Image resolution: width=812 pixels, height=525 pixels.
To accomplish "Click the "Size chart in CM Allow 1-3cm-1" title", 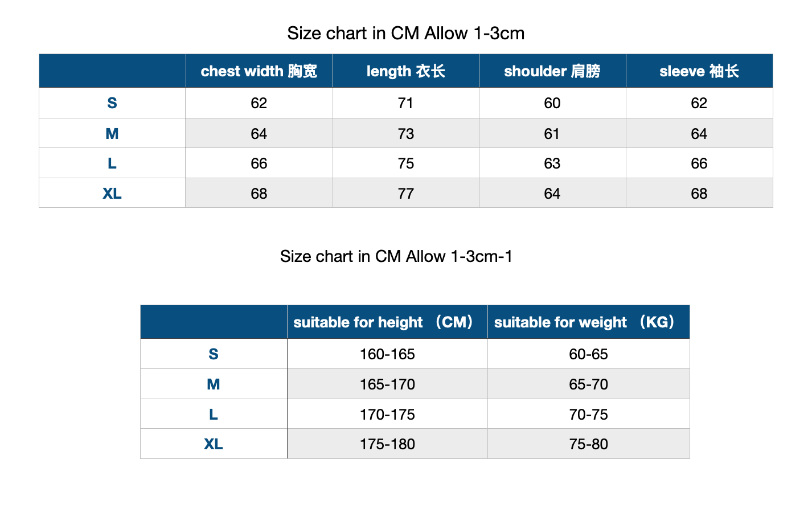I will [396, 257].
